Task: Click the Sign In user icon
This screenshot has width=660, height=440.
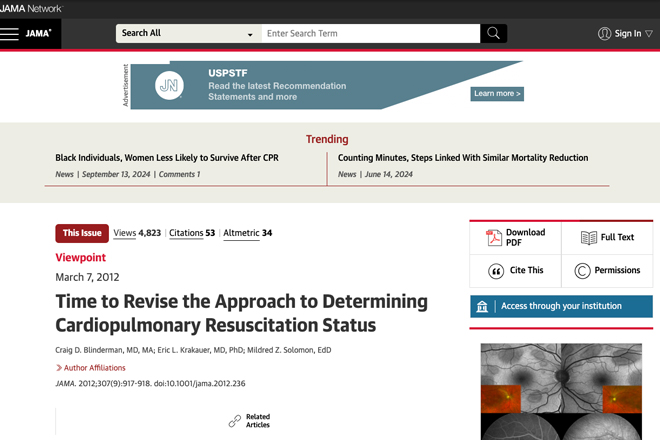Action: [x=604, y=34]
